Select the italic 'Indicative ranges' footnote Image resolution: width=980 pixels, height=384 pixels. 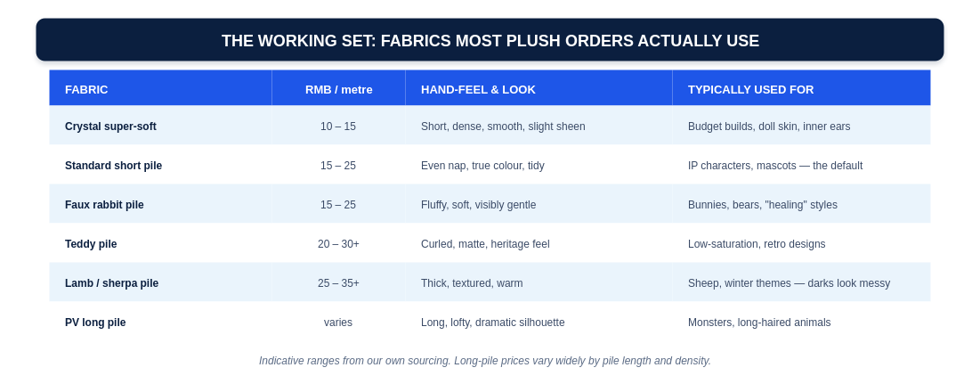tap(485, 361)
